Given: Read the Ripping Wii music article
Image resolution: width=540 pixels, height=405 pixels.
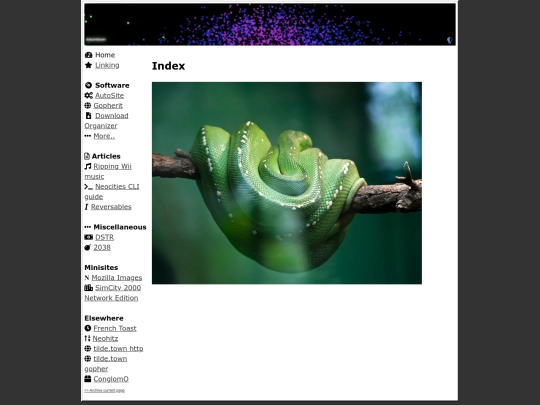Looking at the screenshot, I should tap(108, 172).
